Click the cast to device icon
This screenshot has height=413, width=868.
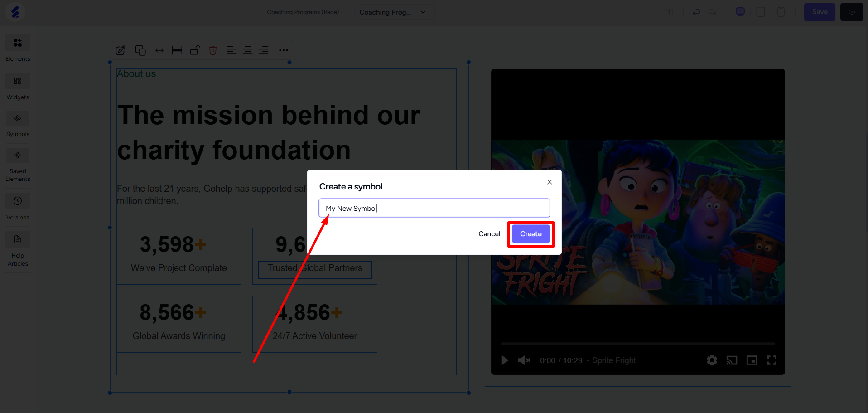pos(732,360)
